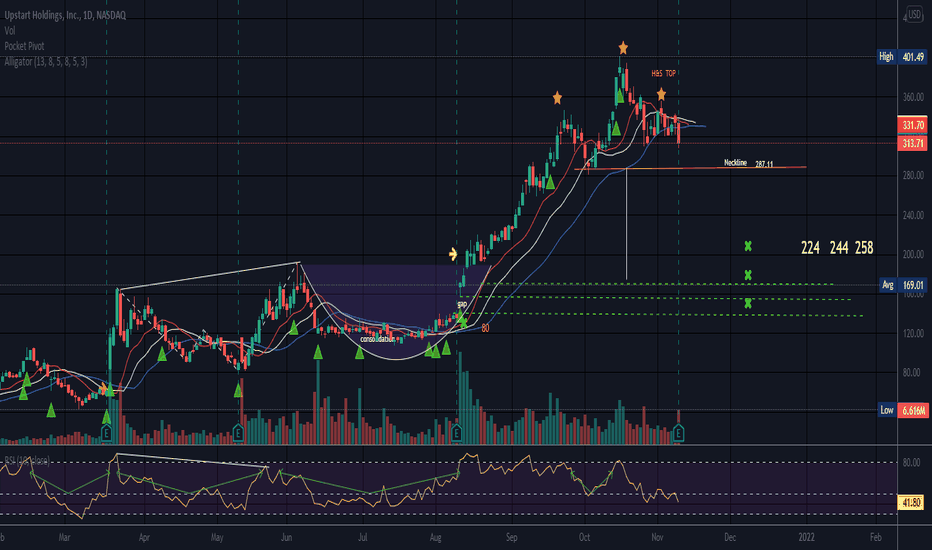Select the Alligator (13, 8, 5, 8, 5, 3) legend

(x=46, y=61)
